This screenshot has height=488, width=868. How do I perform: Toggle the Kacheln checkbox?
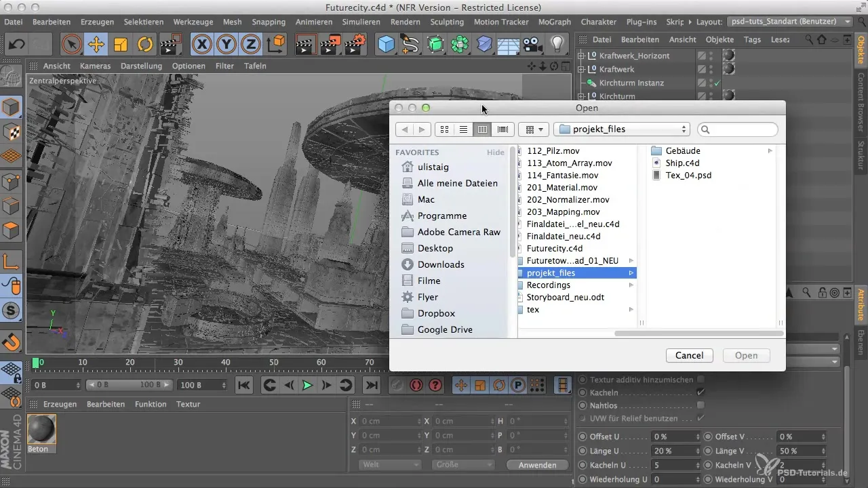[x=701, y=392]
